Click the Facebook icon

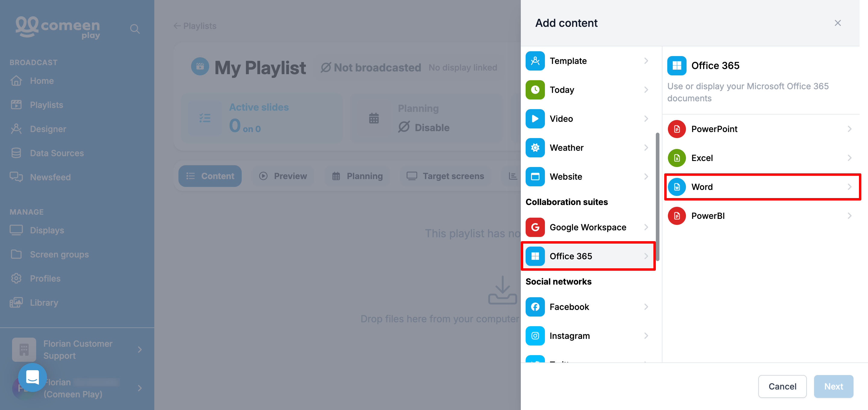point(535,307)
